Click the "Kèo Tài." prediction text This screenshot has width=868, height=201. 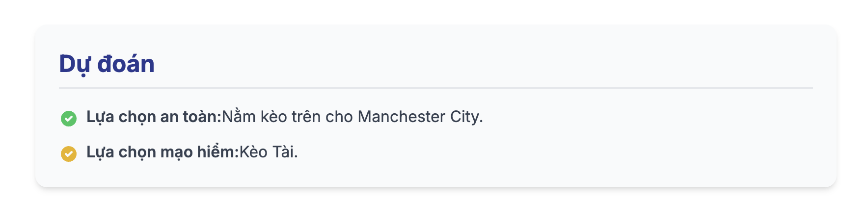(x=269, y=152)
